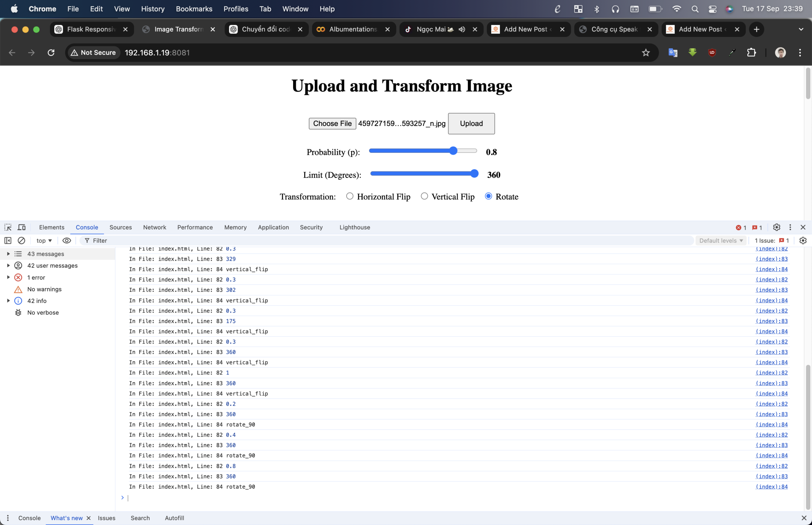Screen dimensions: 812x525
Task: Click the close DevTools icon
Action: pos(803,227)
